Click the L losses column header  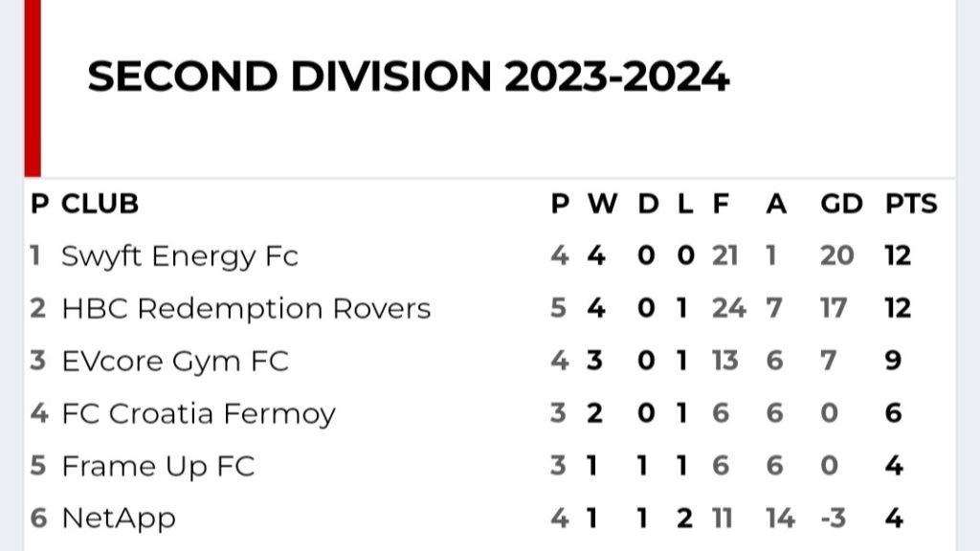click(685, 204)
